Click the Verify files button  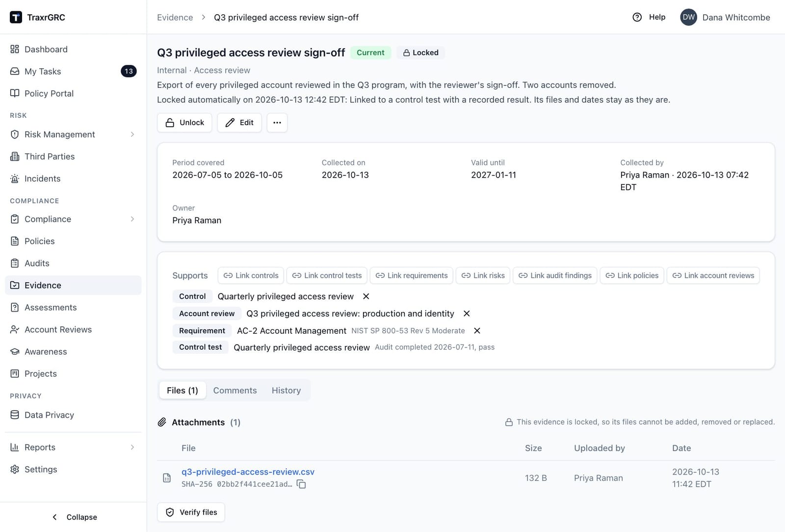click(191, 512)
